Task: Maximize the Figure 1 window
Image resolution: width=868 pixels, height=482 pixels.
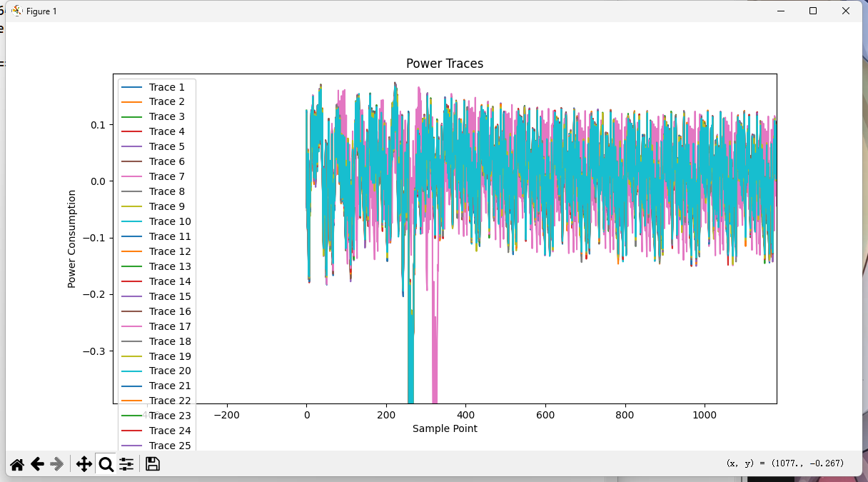Action: (812, 11)
